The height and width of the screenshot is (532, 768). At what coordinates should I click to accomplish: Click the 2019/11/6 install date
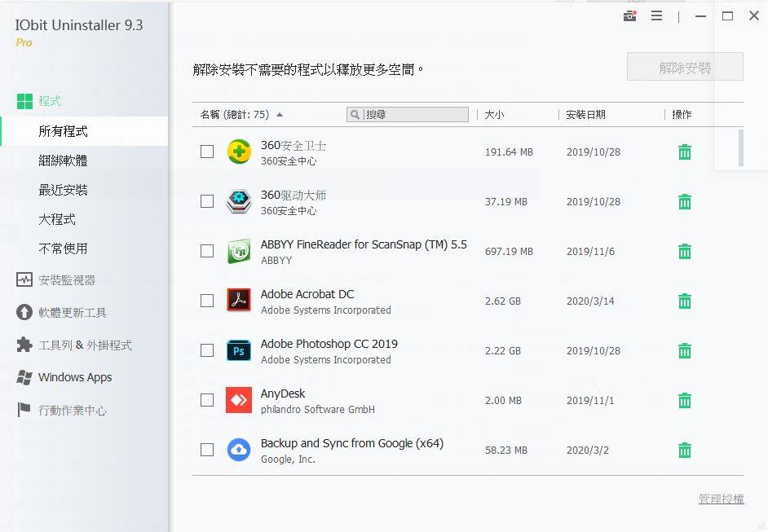coord(590,252)
